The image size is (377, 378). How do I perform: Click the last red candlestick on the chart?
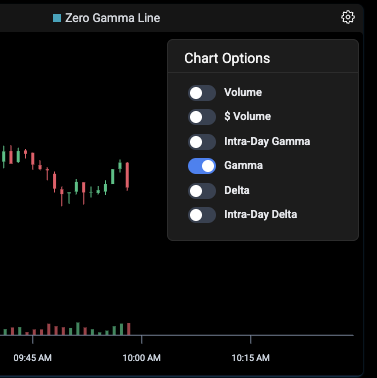(x=127, y=176)
